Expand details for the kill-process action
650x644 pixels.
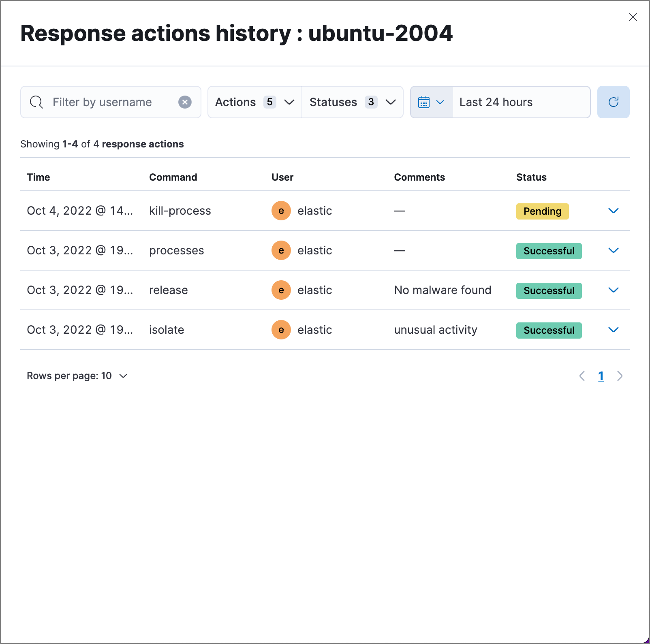tap(613, 211)
